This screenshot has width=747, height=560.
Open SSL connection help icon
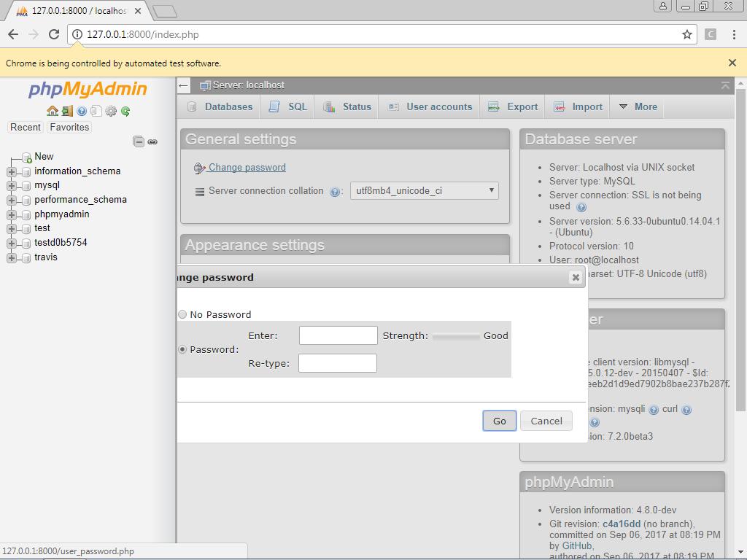click(581, 207)
